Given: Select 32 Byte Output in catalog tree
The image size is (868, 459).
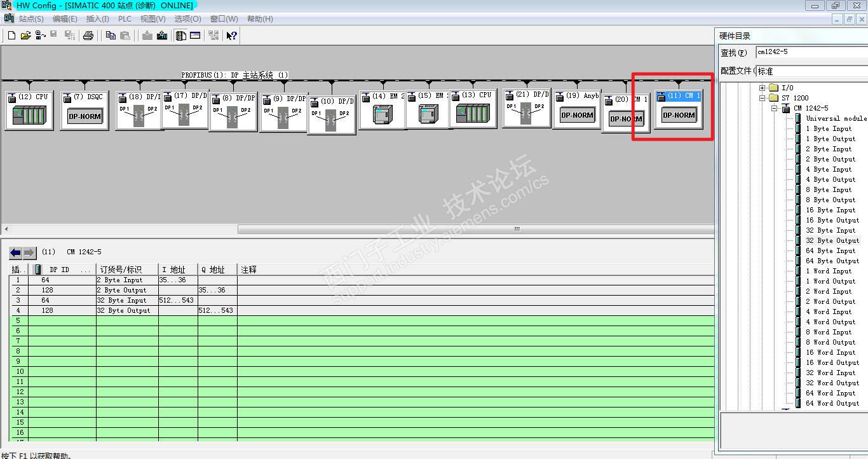Looking at the screenshot, I should 832,240.
